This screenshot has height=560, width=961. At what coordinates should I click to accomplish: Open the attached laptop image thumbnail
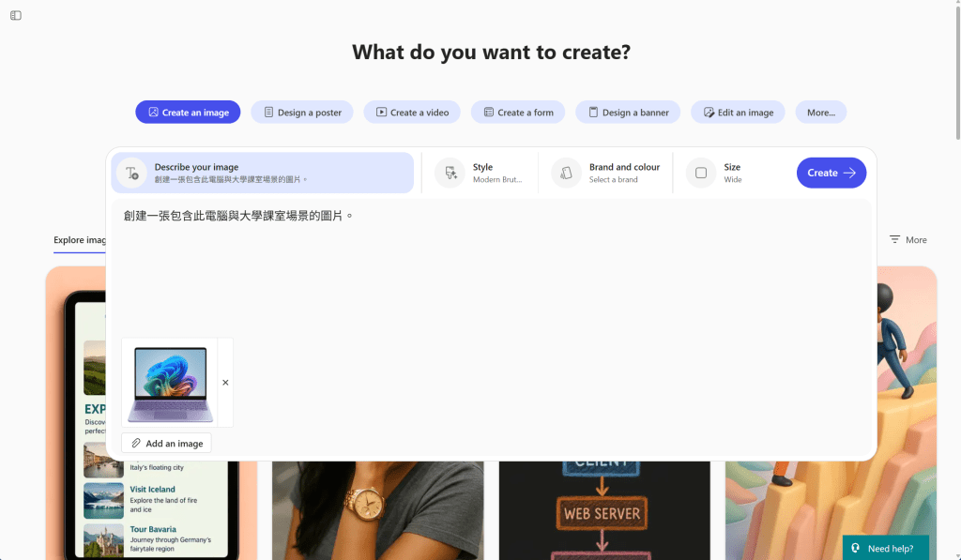170,383
